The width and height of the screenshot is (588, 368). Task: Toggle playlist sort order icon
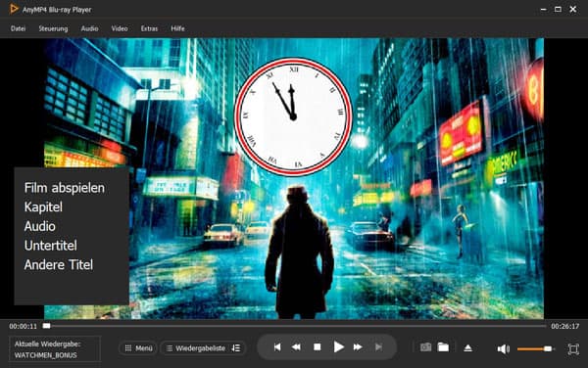click(236, 348)
